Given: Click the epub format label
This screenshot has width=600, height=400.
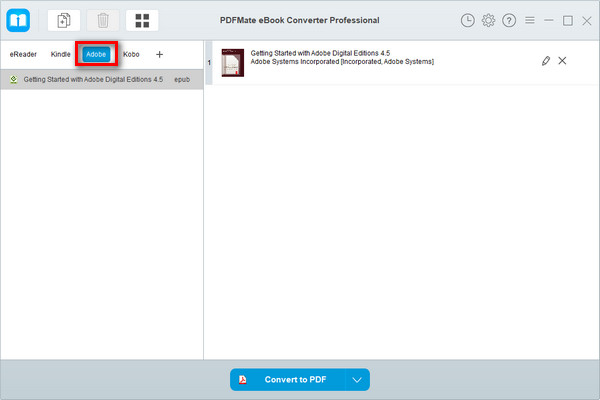Looking at the screenshot, I should [182, 80].
